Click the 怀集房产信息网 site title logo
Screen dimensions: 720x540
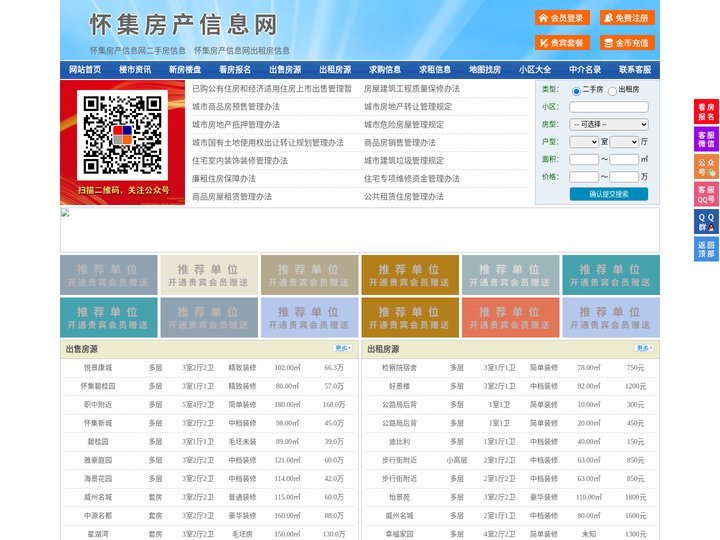[x=184, y=24]
